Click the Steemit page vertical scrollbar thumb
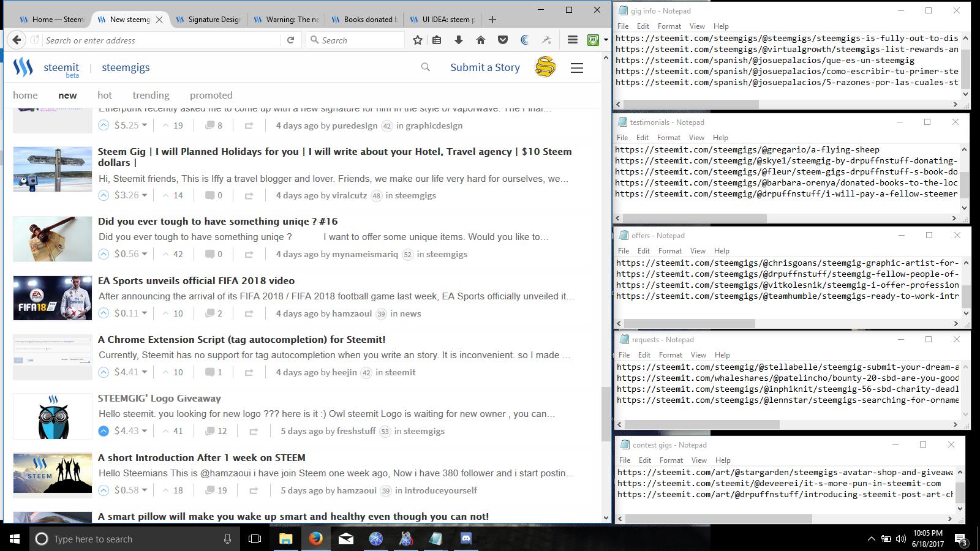The image size is (980, 551). point(606,414)
